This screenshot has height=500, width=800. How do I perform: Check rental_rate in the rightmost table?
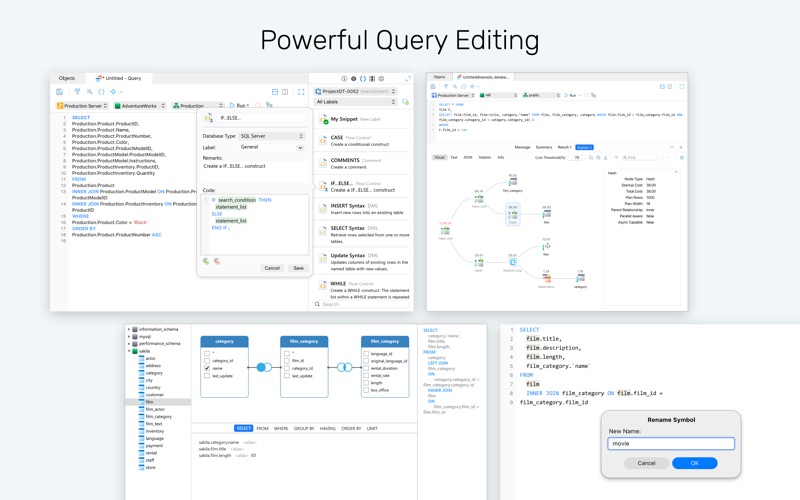[x=366, y=376]
